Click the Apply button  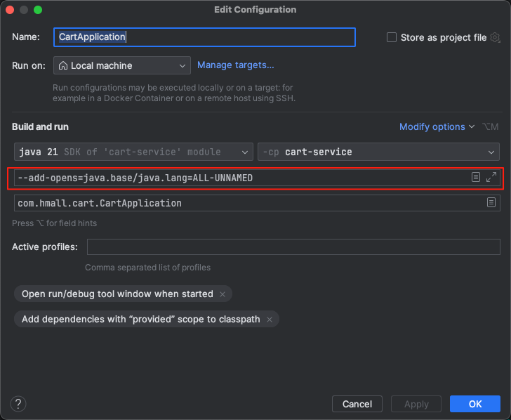[416, 404]
